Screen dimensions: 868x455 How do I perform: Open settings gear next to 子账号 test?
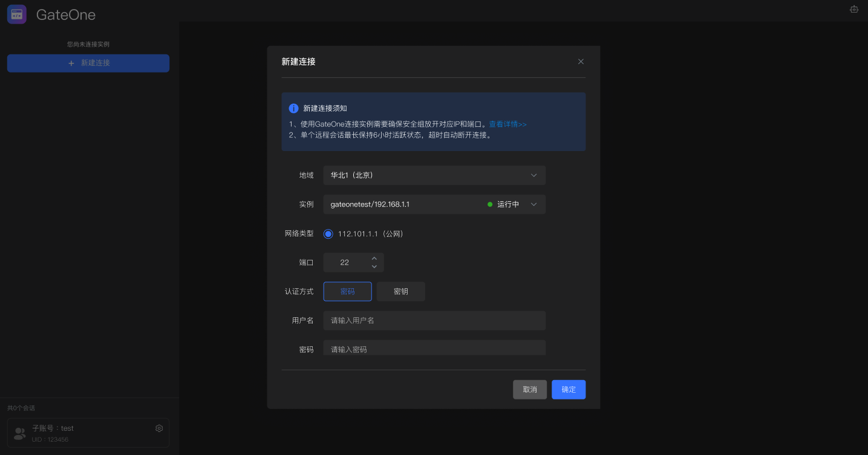159,428
